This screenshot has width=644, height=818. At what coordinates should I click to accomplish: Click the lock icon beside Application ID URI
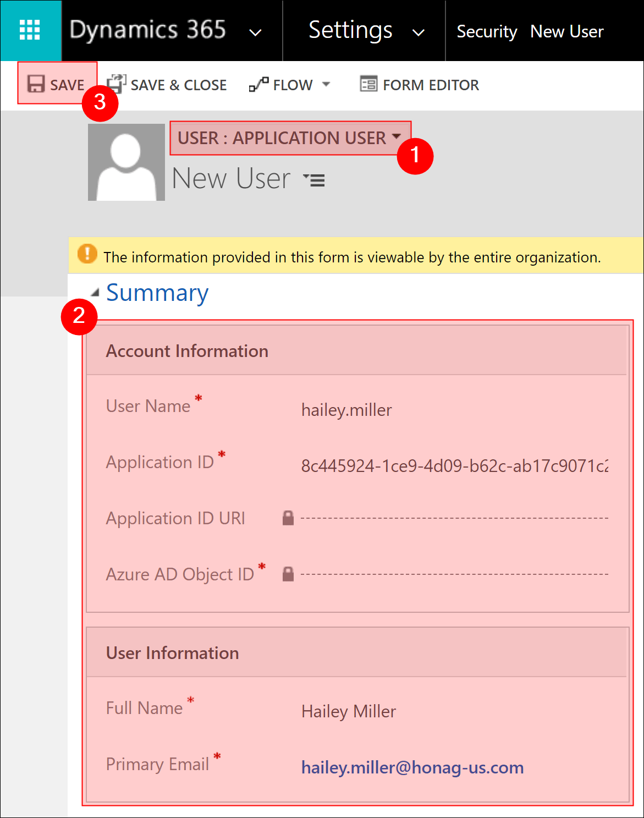[288, 518]
